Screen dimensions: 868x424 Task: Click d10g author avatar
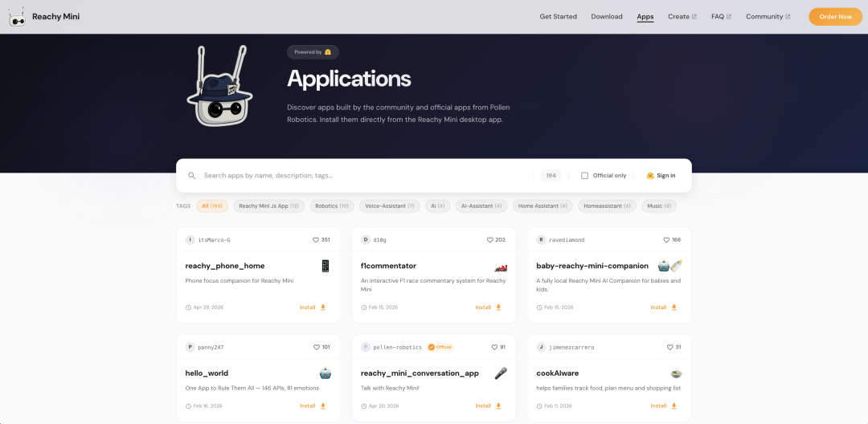coord(366,240)
